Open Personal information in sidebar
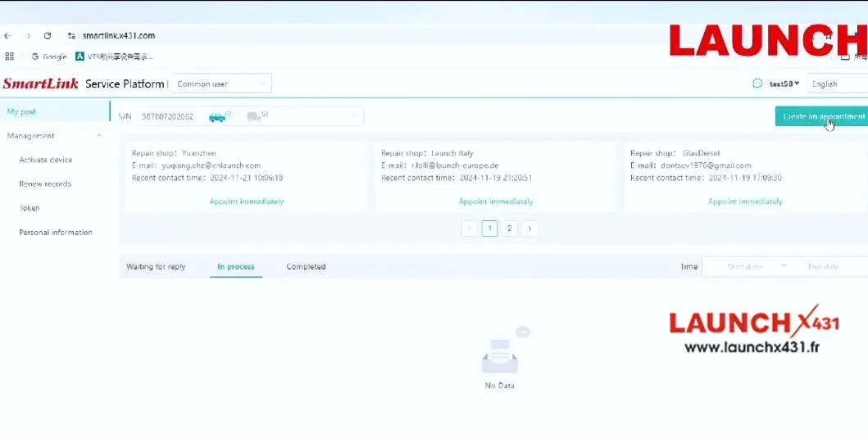 (56, 233)
